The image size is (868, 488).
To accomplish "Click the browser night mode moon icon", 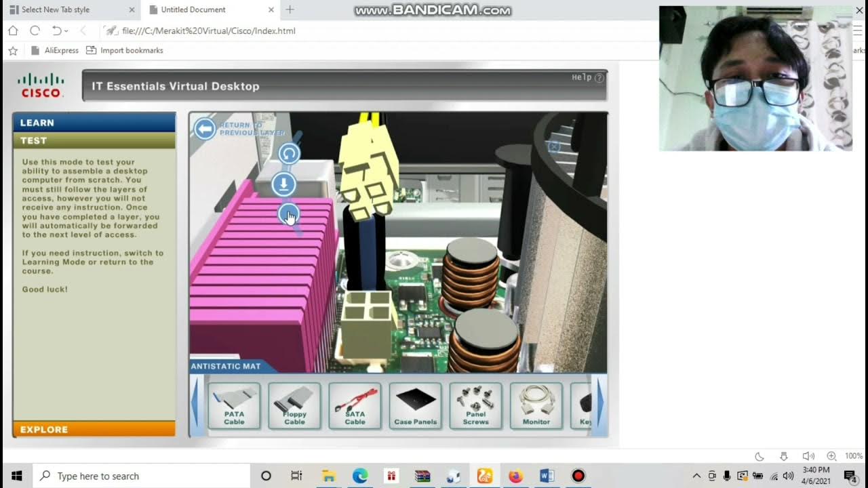I will (759, 456).
